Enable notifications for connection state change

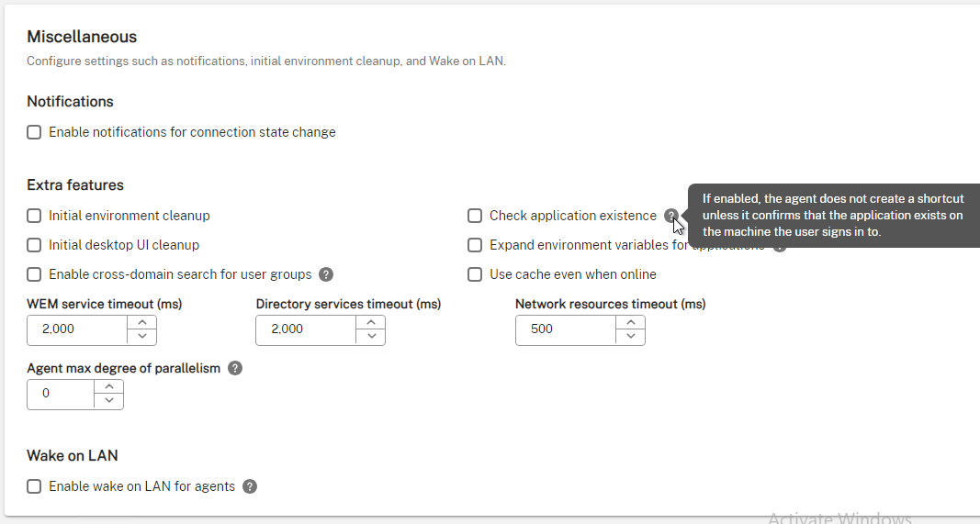point(34,132)
